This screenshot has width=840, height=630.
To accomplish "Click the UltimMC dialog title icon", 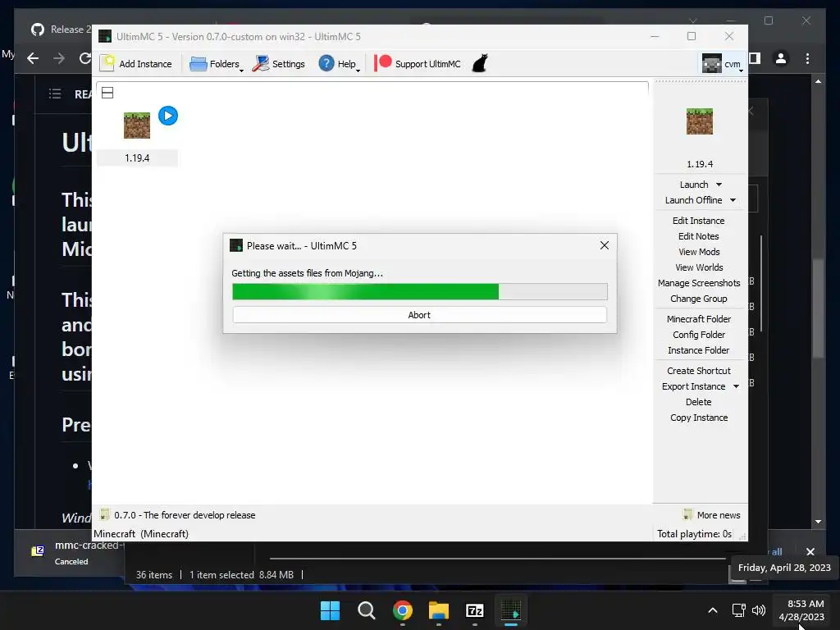I will (236, 245).
